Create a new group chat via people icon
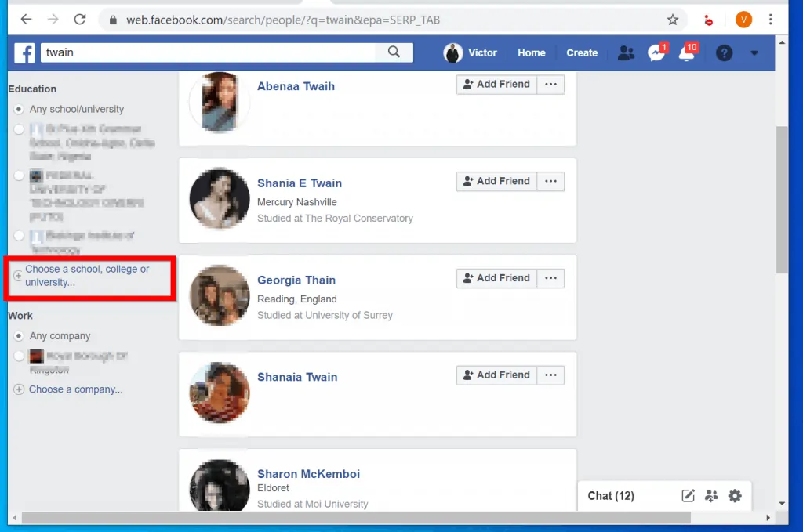This screenshot has width=803, height=532. coord(711,495)
